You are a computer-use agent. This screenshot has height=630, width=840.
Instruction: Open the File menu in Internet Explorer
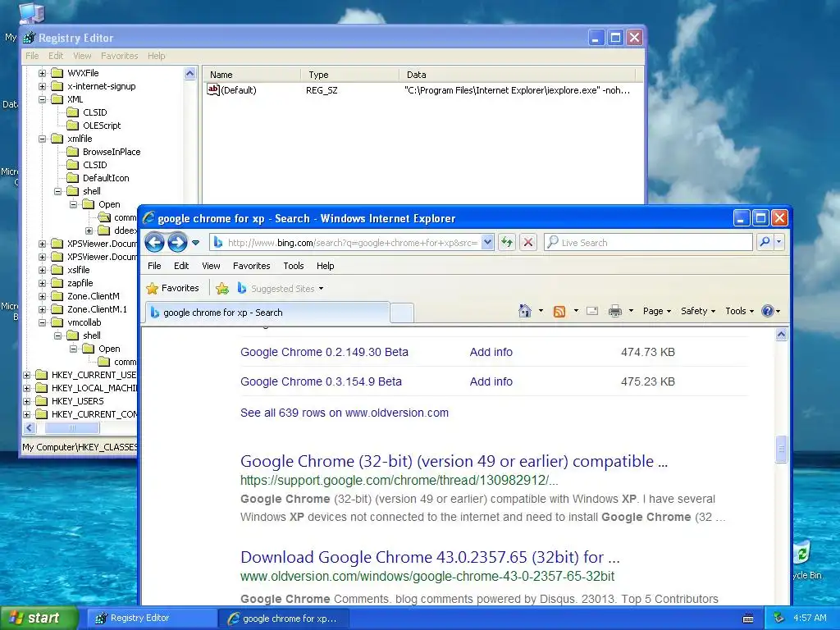click(x=154, y=266)
